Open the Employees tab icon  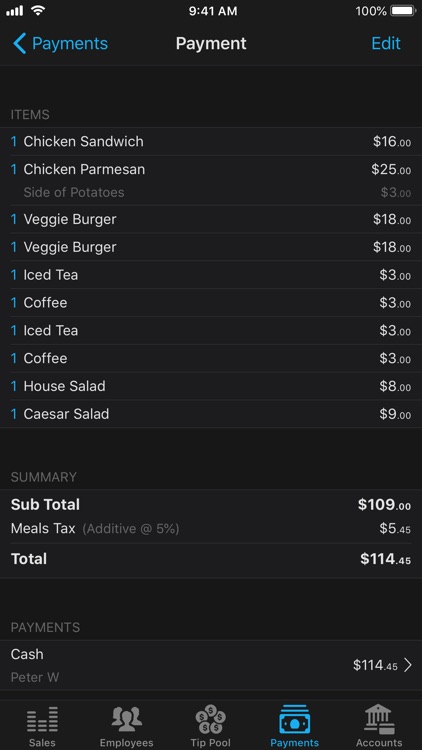coord(126,719)
